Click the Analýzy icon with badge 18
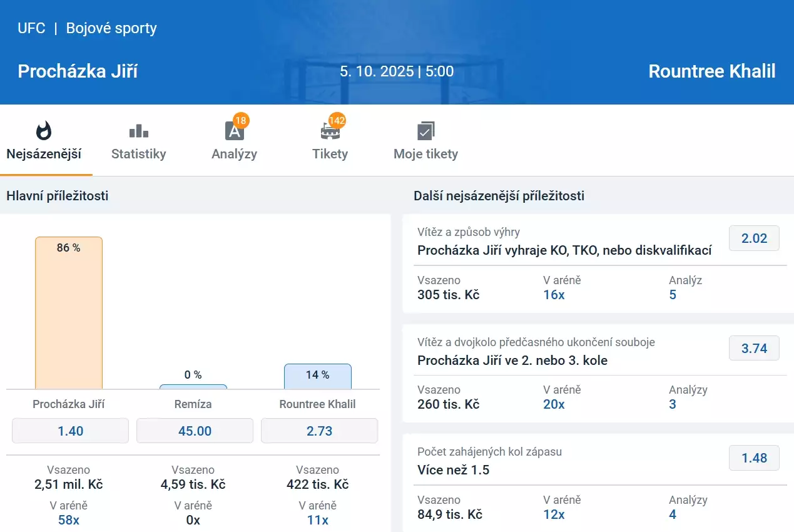 (234, 130)
